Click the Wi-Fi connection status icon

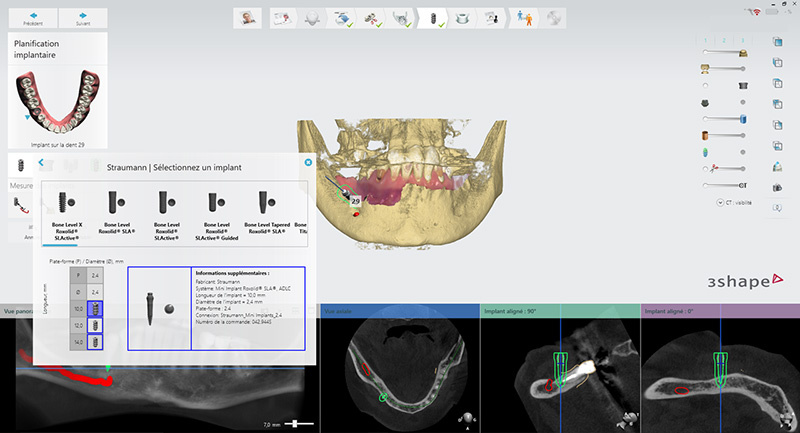[756, 12]
